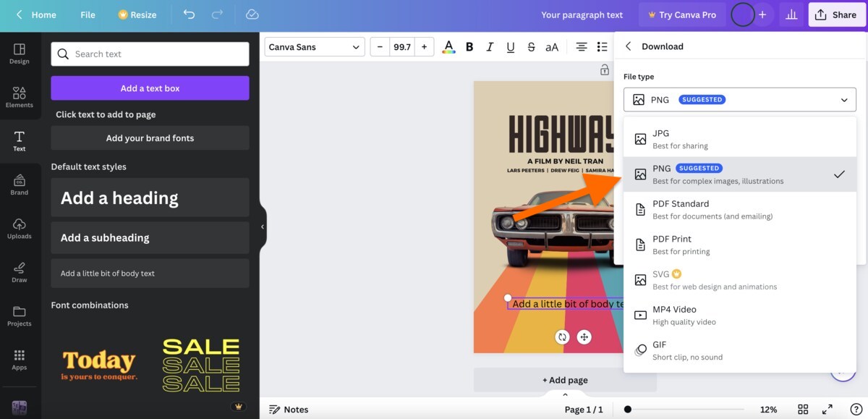Click the Share button
The image size is (868, 419).
pos(836,14)
